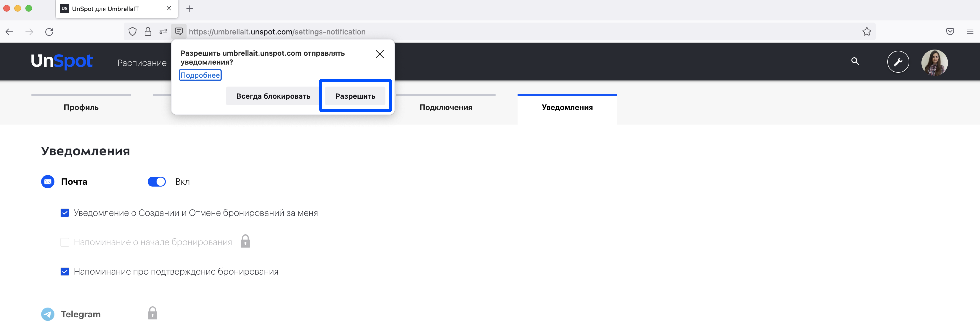Open the Pocket save icon
Screen dimensions: 980x321
click(x=950, y=32)
